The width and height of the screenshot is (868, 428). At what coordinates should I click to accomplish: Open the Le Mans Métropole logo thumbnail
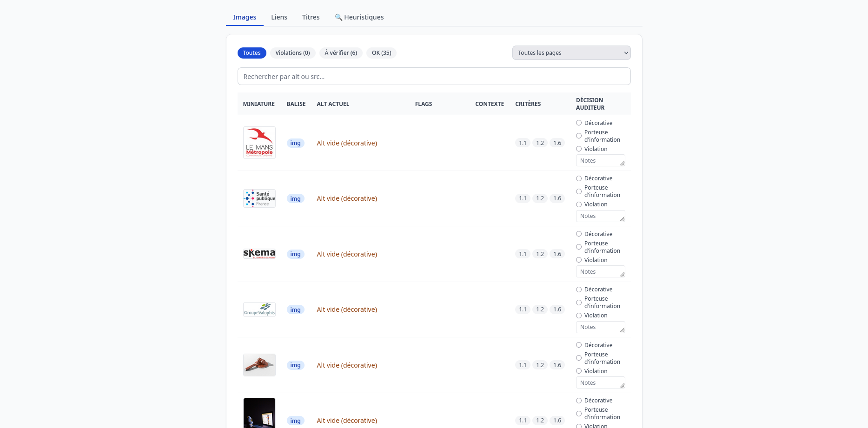pyautogui.click(x=259, y=143)
